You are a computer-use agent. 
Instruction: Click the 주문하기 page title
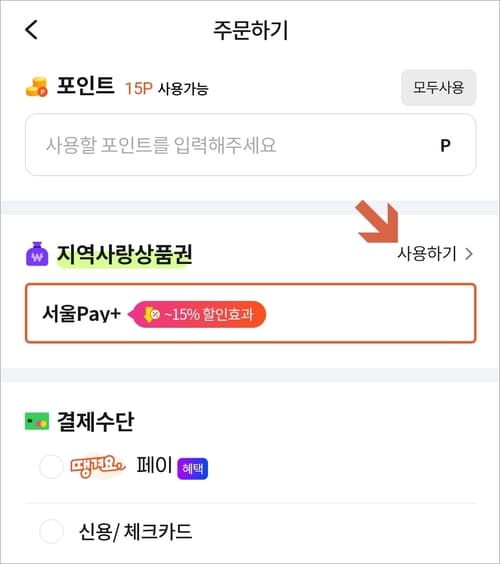coord(250,30)
